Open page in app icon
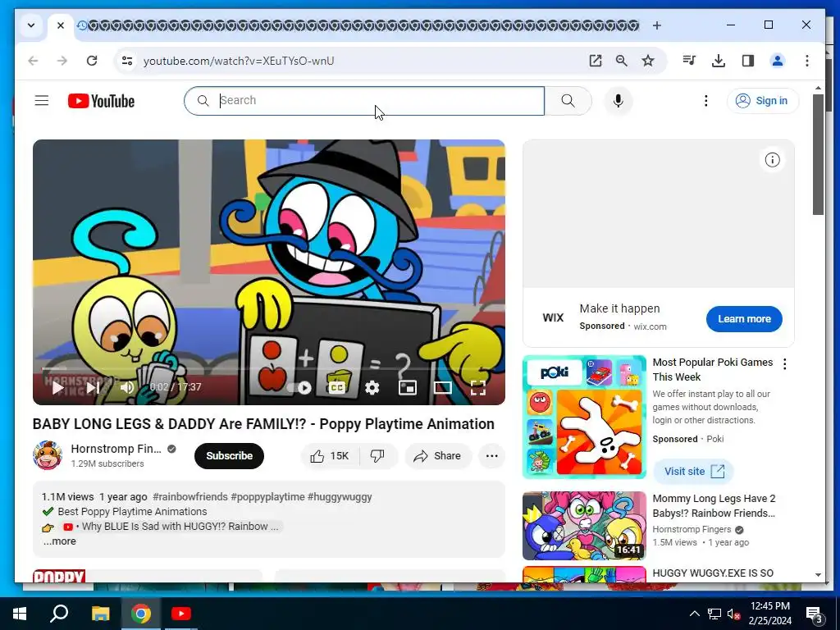This screenshot has width=840, height=630. pyautogui.click(x=596, y=61)
